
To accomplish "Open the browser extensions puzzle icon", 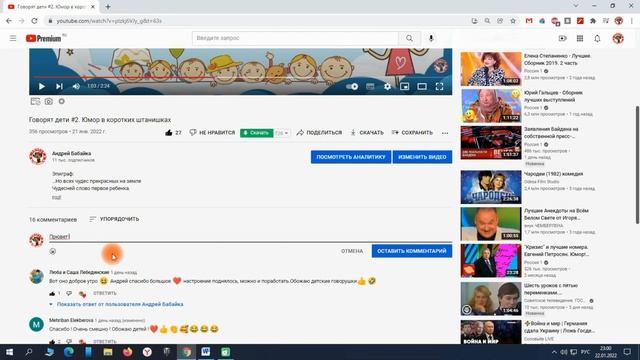I will tap(593, 21).
